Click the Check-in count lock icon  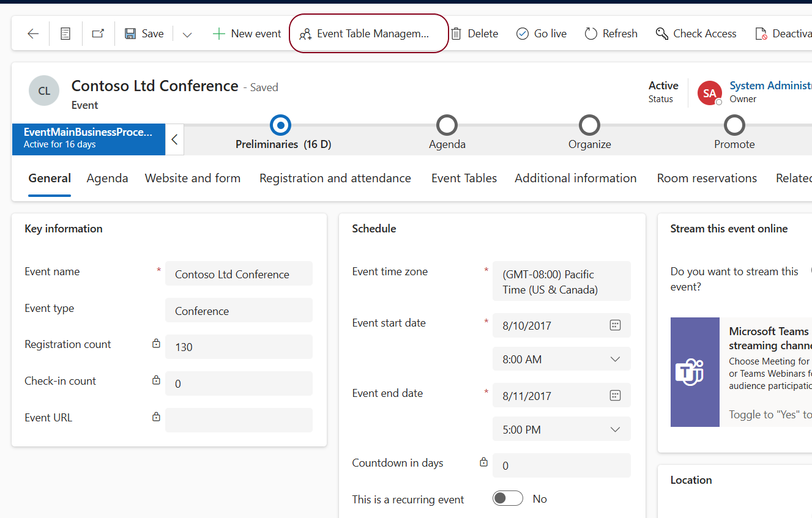click(156, 380)
